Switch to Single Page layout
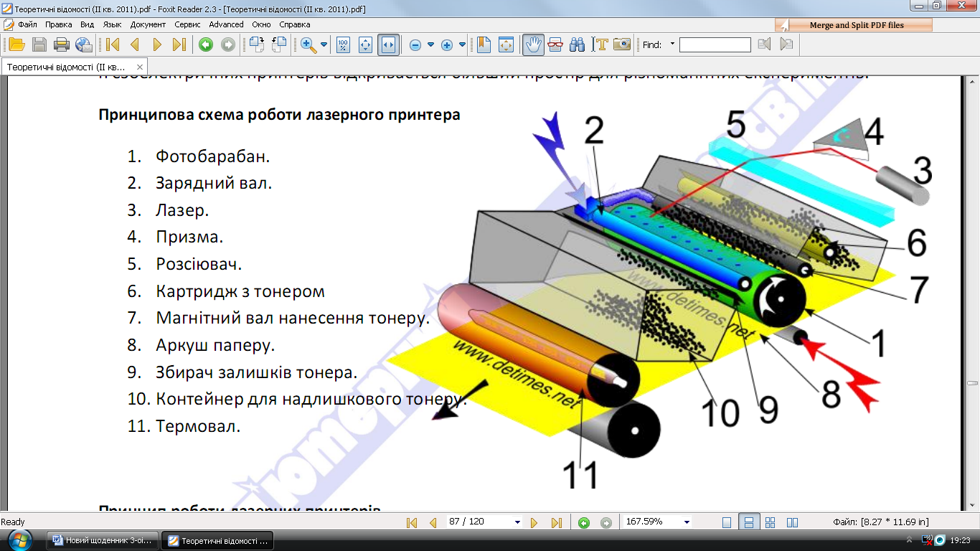 point(727,522)
